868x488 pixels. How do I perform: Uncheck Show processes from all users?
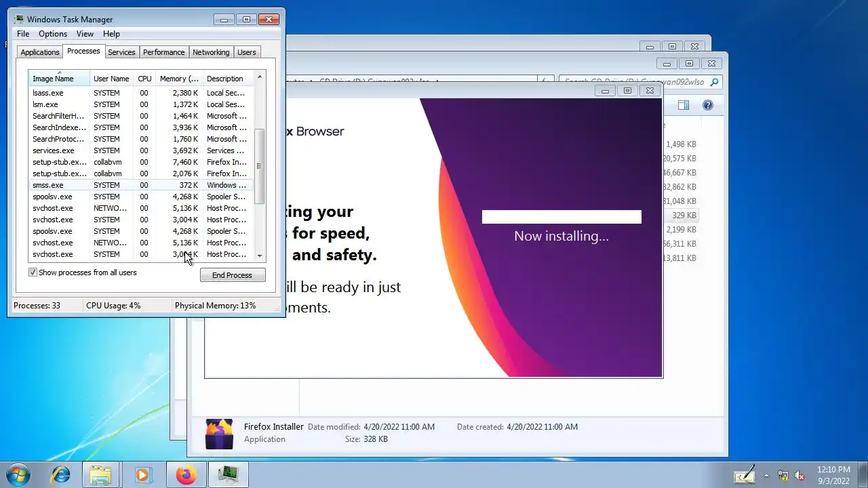pos(33,272)
